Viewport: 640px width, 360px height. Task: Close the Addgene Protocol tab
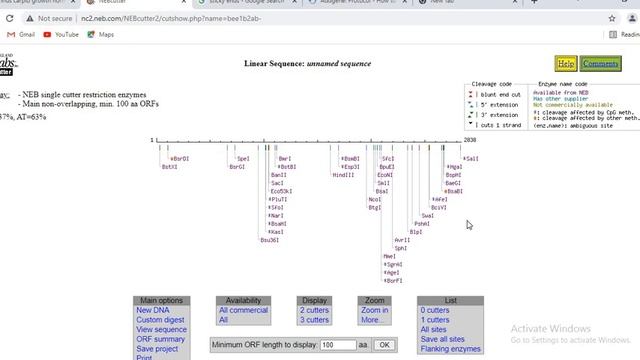point(404,2)
